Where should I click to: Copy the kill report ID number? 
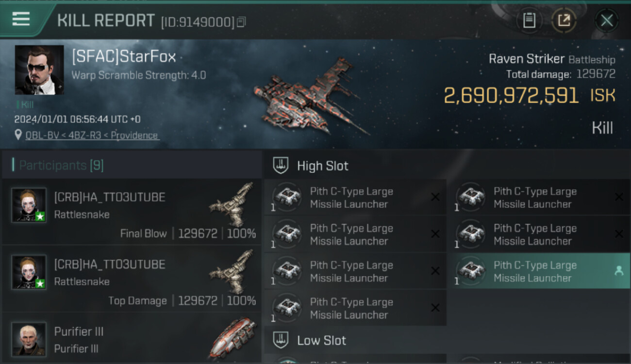241,22
